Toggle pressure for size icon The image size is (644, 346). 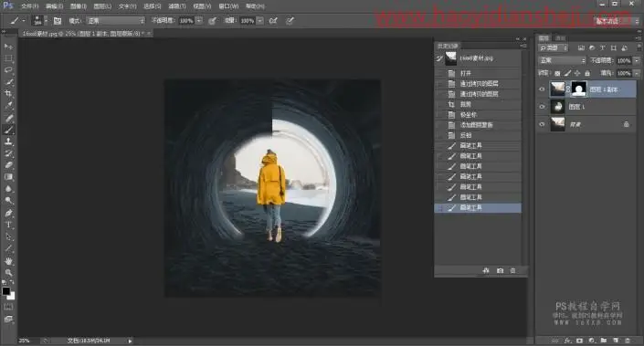290,20
